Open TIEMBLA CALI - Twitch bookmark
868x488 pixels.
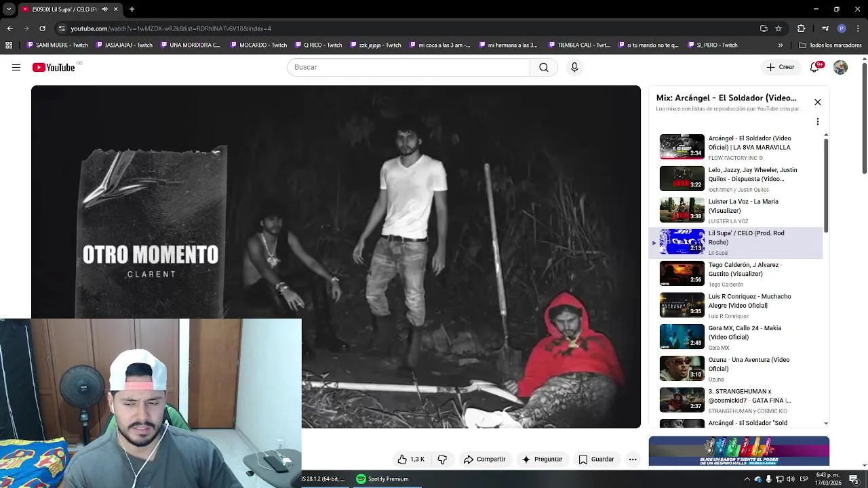tap(579, 45)
